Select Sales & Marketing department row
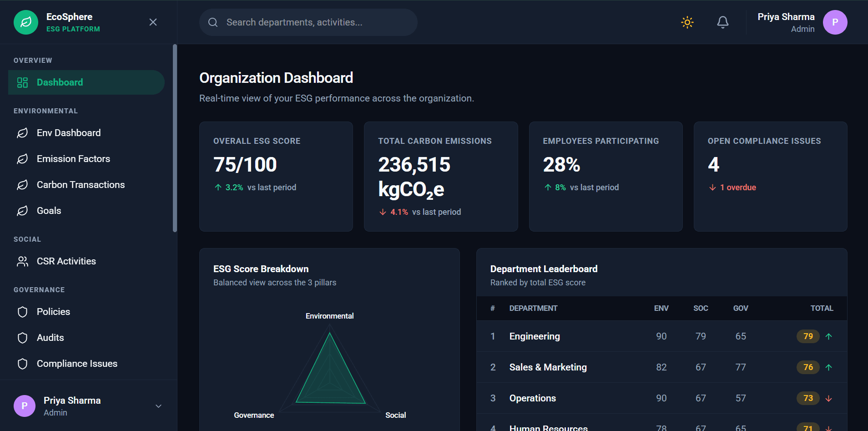 [662, 367]
